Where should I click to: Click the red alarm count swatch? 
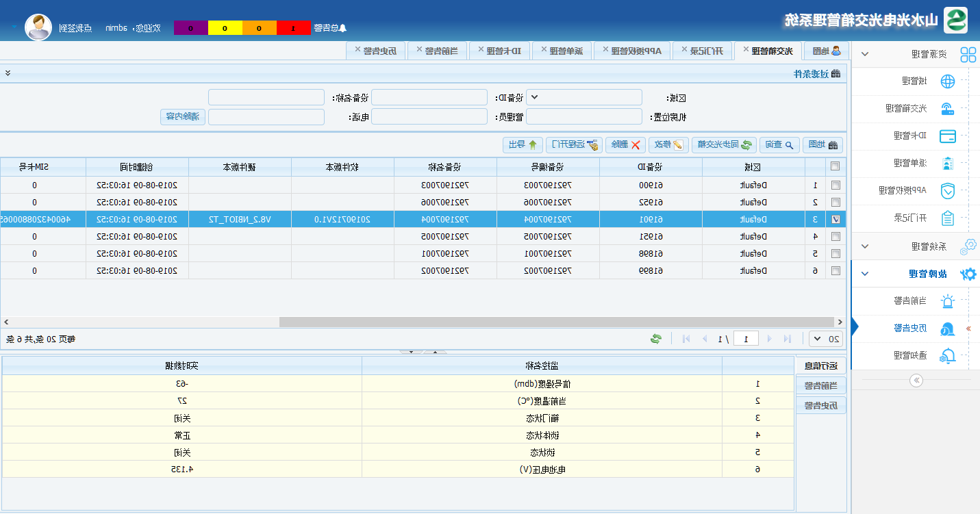pyautogui.click(x=294, y=28)
